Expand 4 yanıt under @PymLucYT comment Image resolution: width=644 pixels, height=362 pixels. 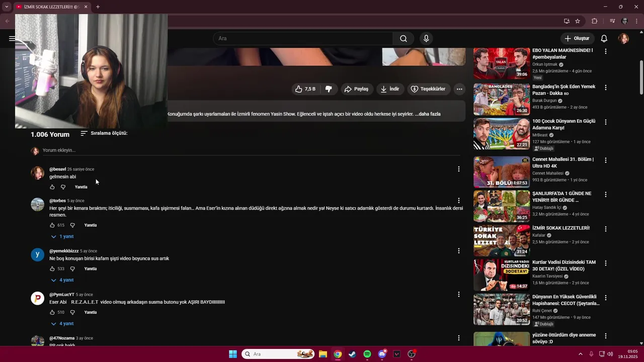click(x=62, y=324)
